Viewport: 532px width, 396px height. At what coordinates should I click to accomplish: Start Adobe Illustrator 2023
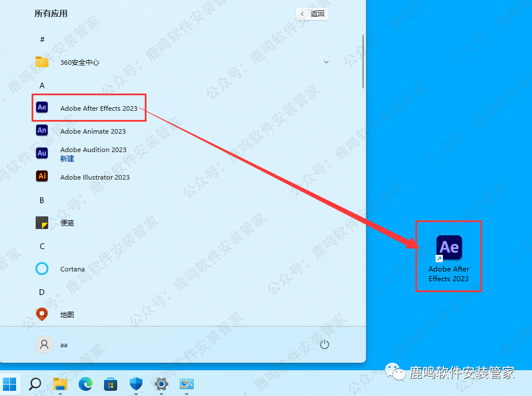point(95,177)
